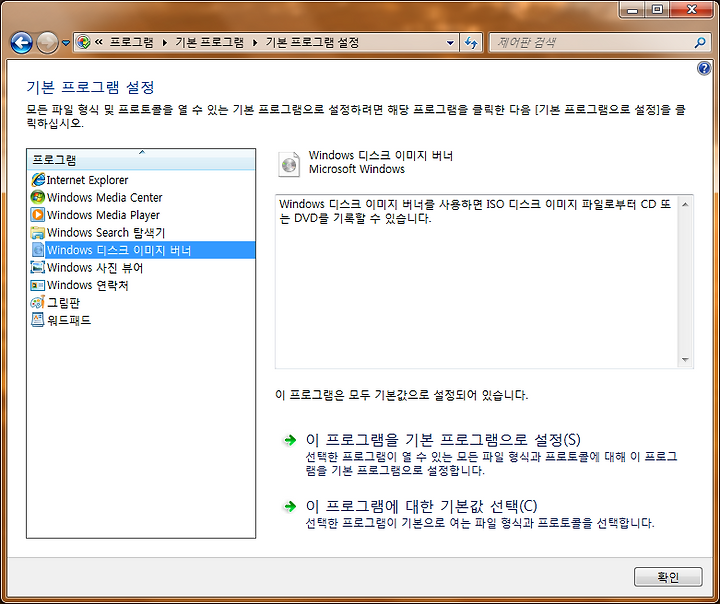
Task: Click the 그림판 paint icon
Action: (x=38, y=302)
